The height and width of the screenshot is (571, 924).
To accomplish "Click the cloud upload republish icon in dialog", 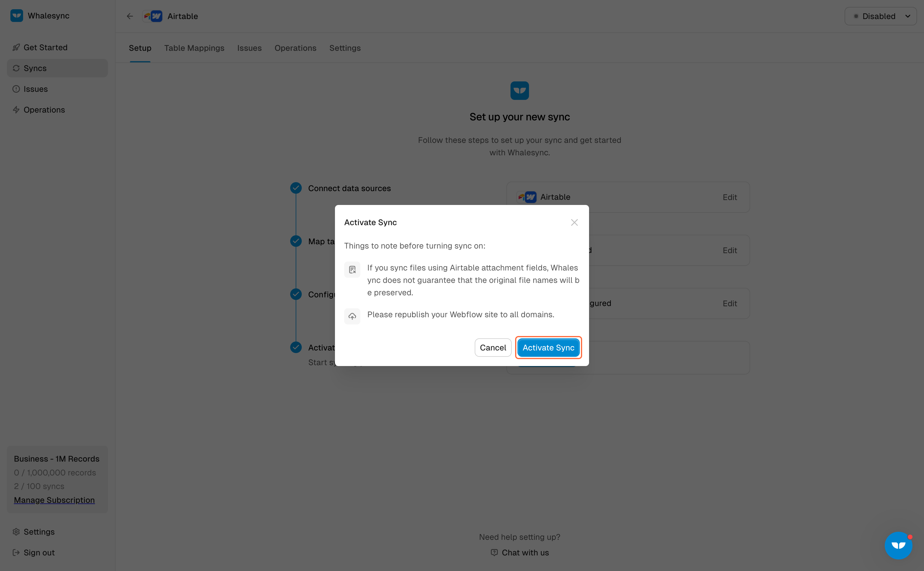I will [352, 316].
